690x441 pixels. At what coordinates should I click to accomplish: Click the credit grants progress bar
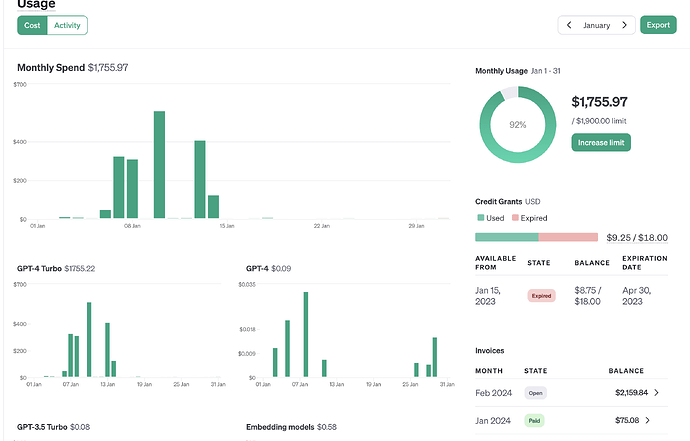pos(536,237)
